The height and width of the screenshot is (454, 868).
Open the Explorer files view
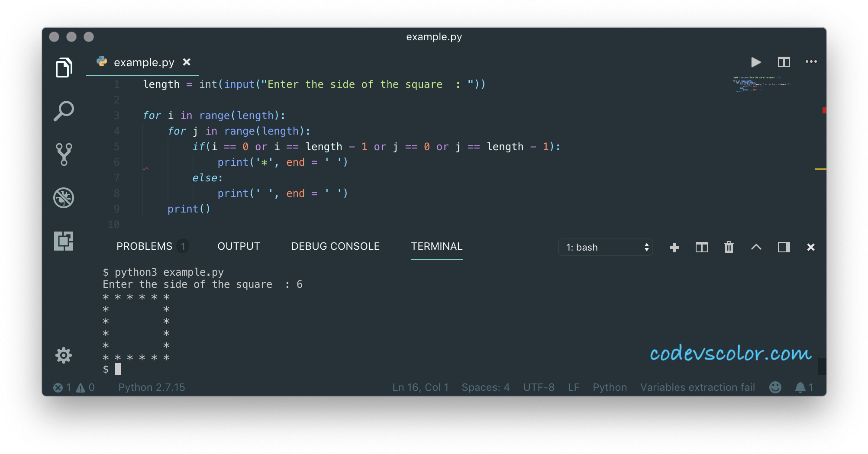click(64, 68)
